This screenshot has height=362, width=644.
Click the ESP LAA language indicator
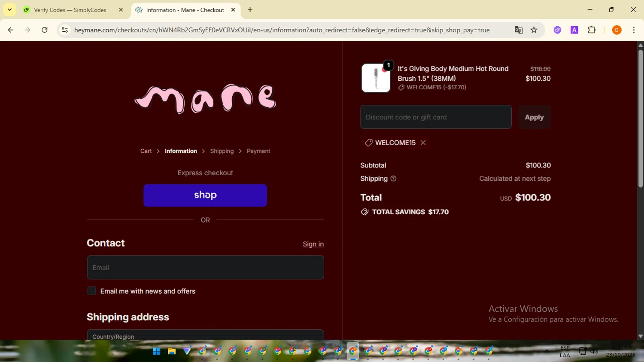click(x=565, y=351)
